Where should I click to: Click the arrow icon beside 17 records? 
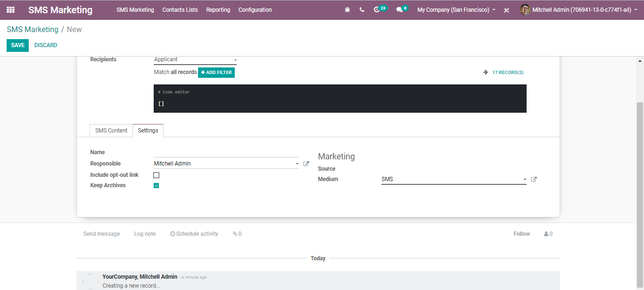[486, 72]
